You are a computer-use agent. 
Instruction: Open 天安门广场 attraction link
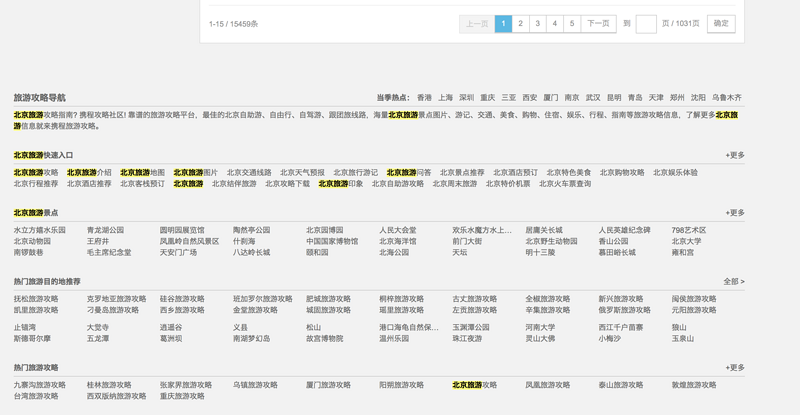tap(178, 253)
